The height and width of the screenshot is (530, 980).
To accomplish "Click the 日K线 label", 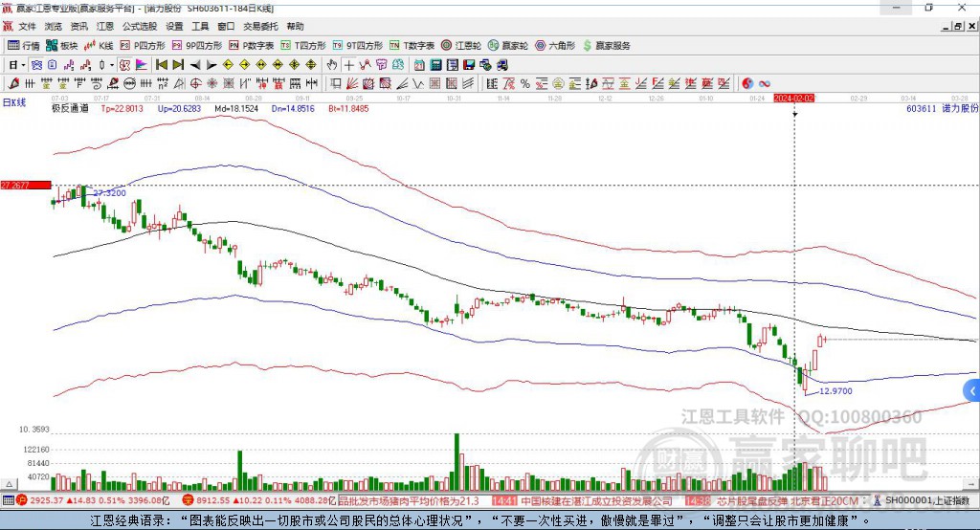I will tap(14, 103).
